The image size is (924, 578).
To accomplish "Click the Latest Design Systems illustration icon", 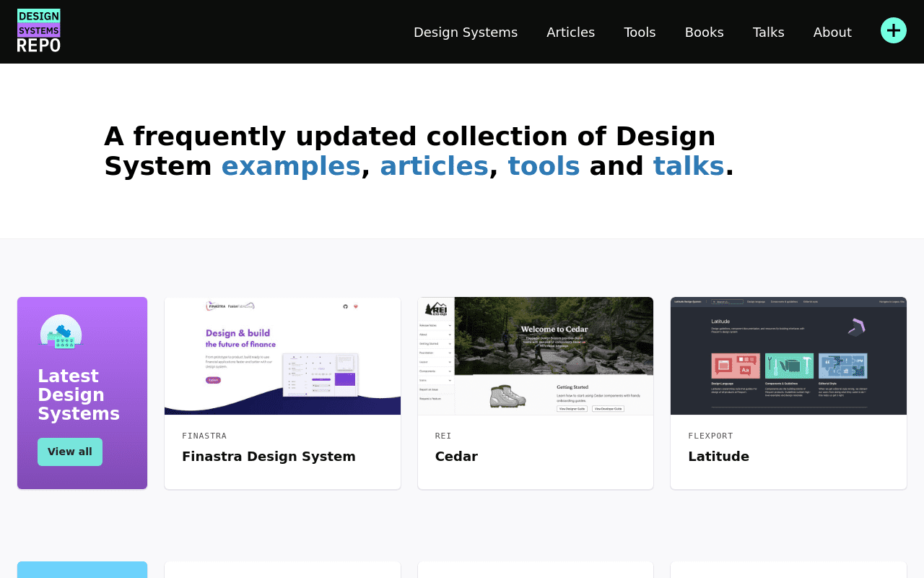I will (61, 333).
